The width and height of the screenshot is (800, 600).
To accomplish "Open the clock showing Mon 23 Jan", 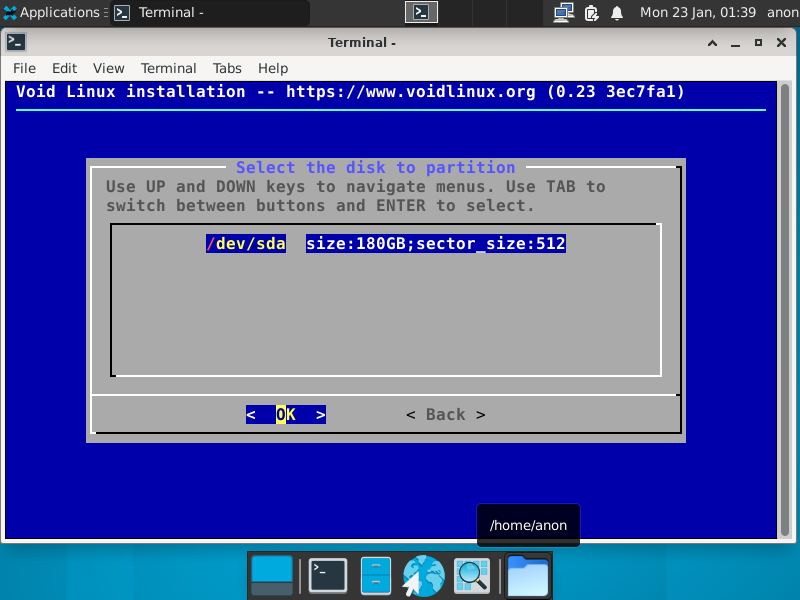I will pos(697,12).
